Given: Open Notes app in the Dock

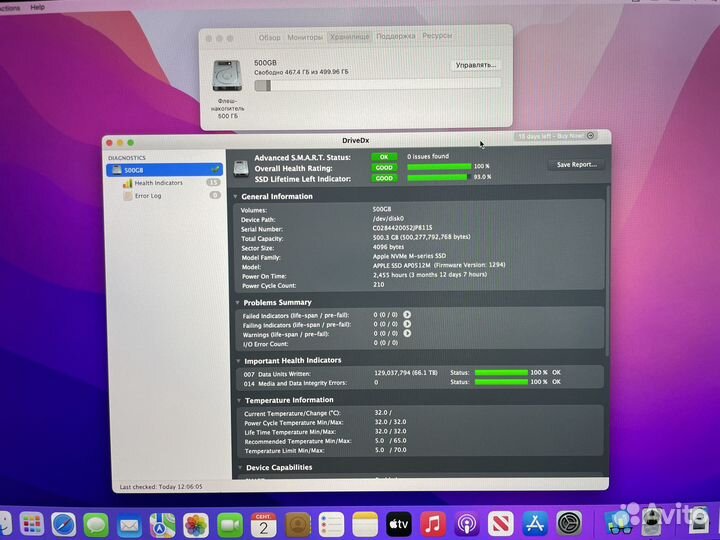Looking at the screenshot, I should point(365,524).
